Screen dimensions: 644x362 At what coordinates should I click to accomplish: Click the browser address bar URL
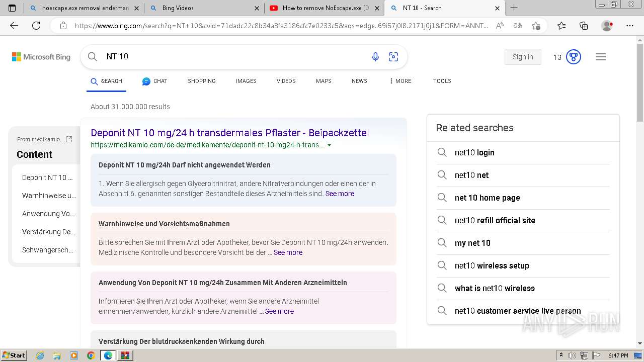(281, 26)
